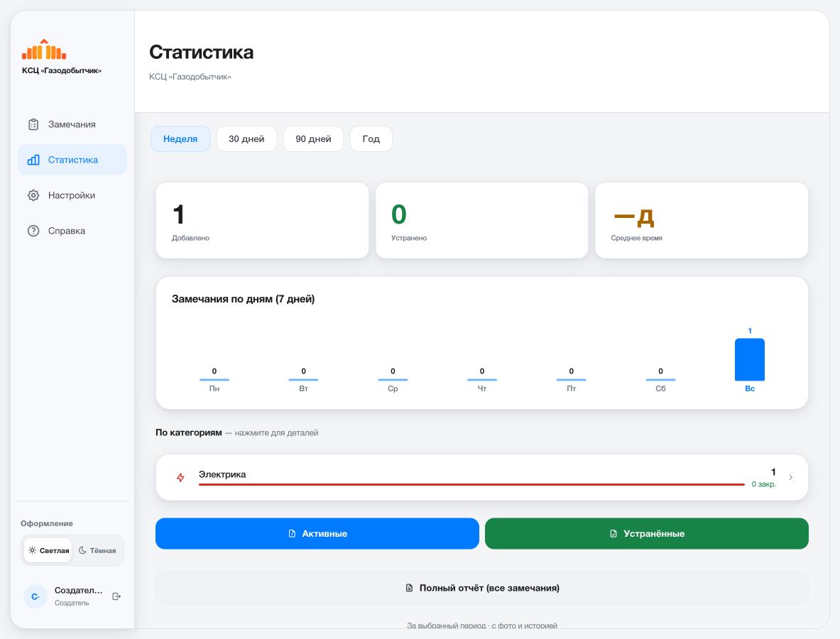840x639 pixels.
Task: Click the Чт day label
Action: (482, 388)
